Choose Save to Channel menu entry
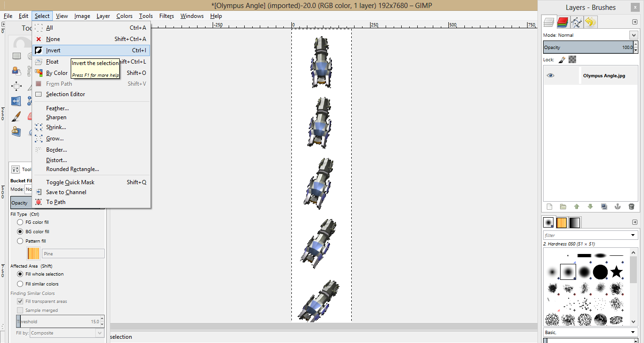 91,192
